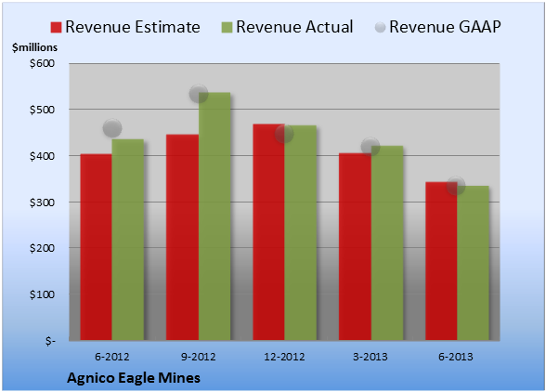Screen dimensions: 546x392
Task: Select the red estimate bar for 6-2013
Action: point(442,261)
